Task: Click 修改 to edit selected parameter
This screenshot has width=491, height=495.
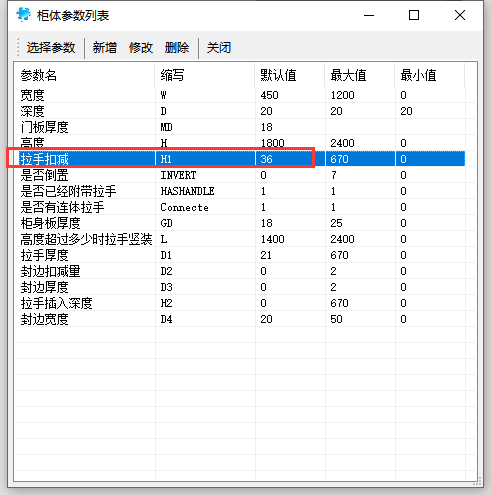Action: (141, 48)
